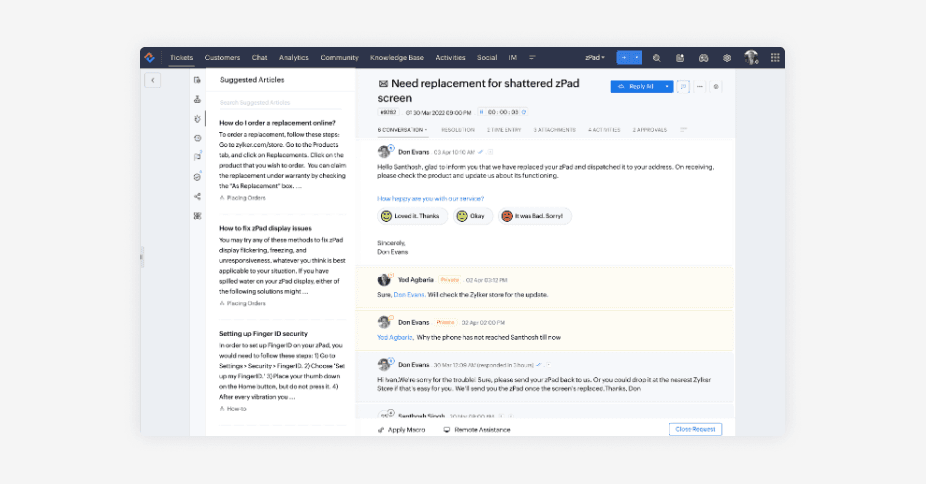
Task: Go to the Tickets module
Action: 181,58
